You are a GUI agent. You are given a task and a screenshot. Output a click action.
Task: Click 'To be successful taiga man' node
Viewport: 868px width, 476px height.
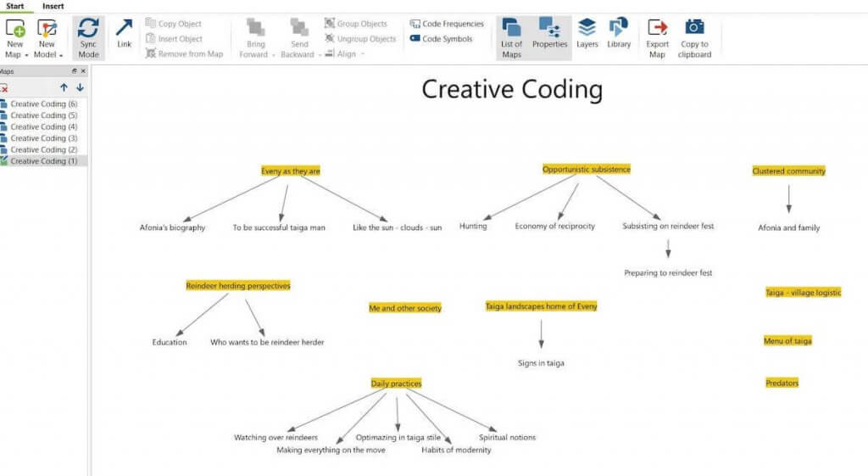(x=279, y=227)
